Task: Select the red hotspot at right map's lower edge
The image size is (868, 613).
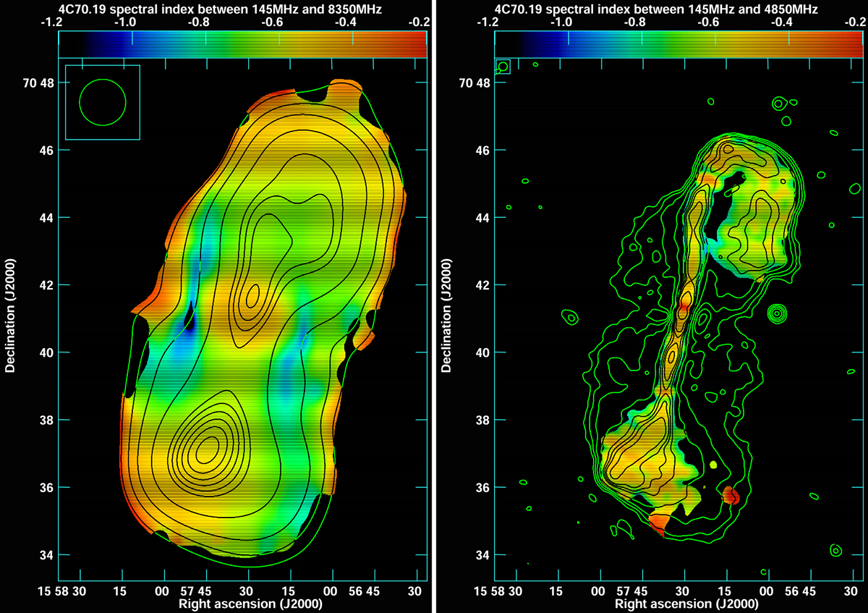Action: coord(731,496)
